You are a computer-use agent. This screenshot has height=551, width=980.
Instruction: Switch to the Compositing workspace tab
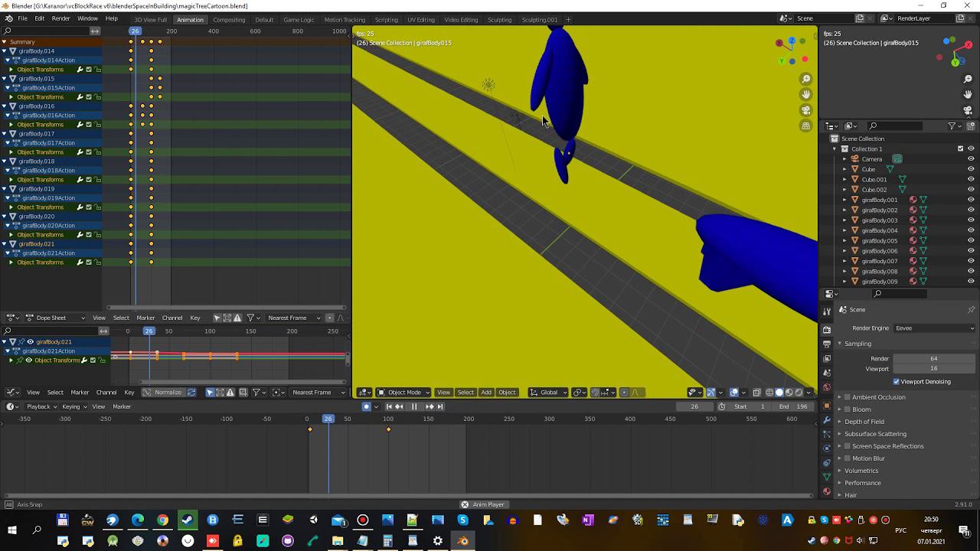pyautogui.click(x=229, y=19)
